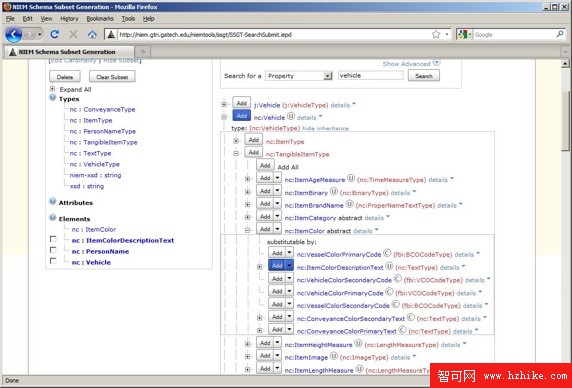The width and height of the screenshot is (572, 388).
Task: Click the circled icon after nc:ItemImage
Action: 333,356
